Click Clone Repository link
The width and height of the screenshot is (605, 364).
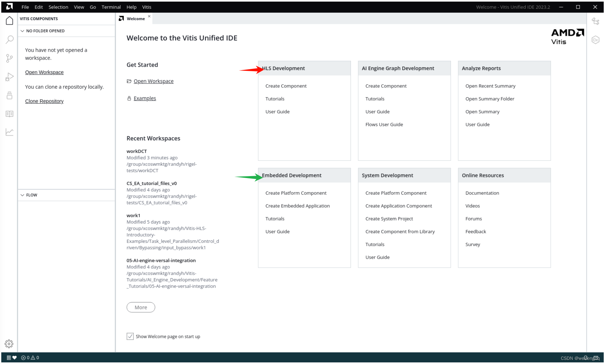pos(44,101)
